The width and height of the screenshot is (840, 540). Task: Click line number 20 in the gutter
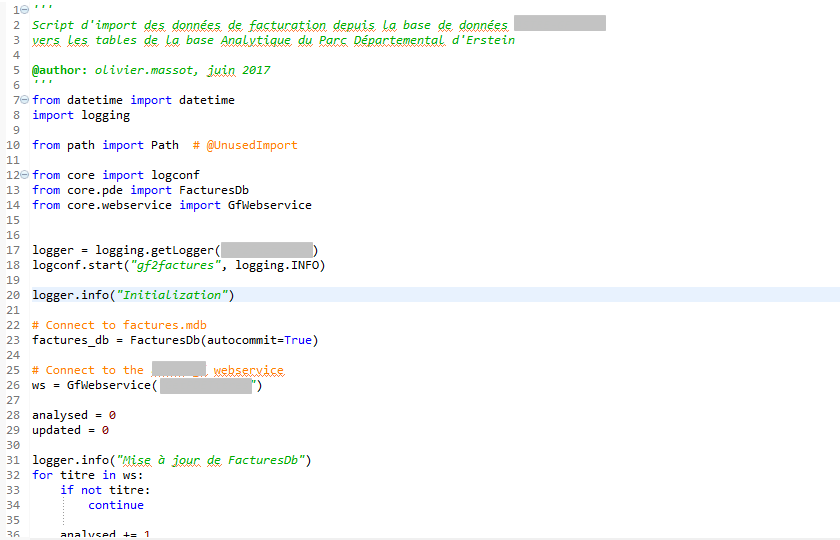tap(13, 295)
